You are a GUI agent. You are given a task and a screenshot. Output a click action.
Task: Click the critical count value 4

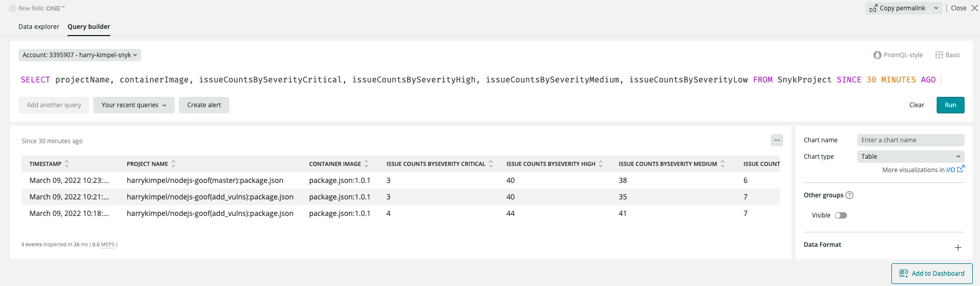(x=388, y=213)
